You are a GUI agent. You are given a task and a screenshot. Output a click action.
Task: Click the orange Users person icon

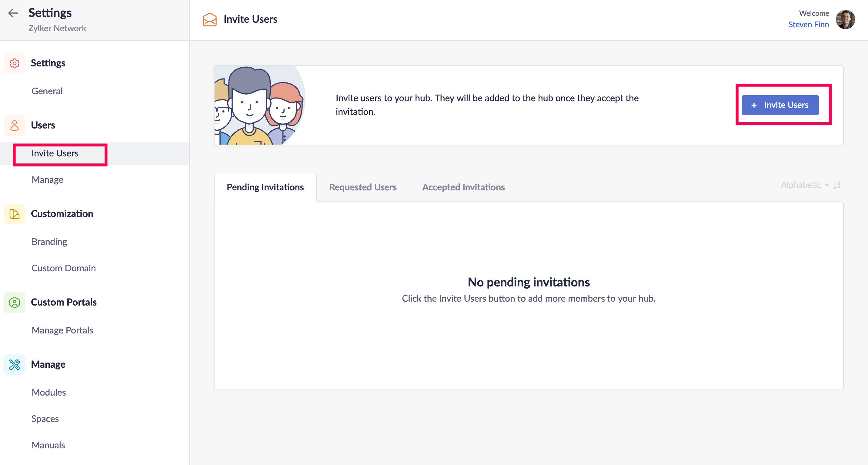point(15,125)
